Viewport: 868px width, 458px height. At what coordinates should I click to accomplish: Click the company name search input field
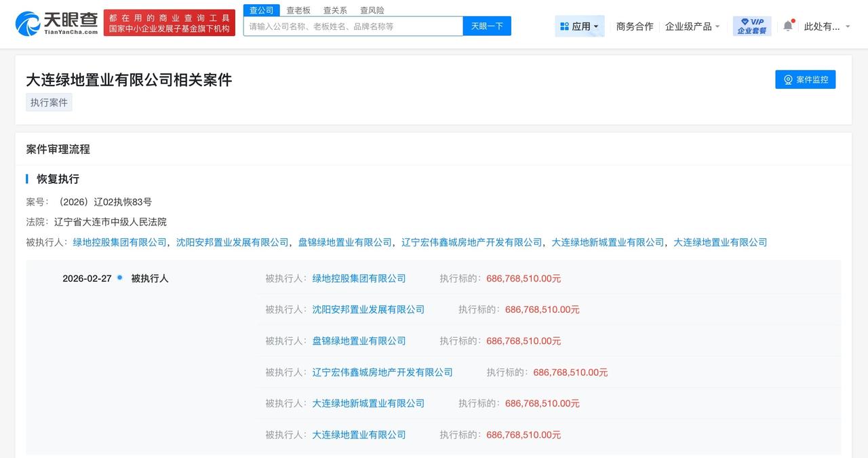click(353, 26)
